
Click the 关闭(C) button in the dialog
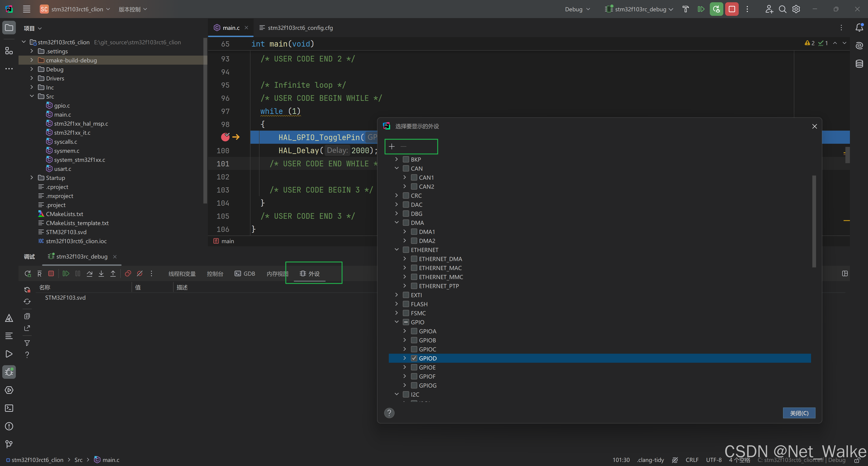coord(799,413)
